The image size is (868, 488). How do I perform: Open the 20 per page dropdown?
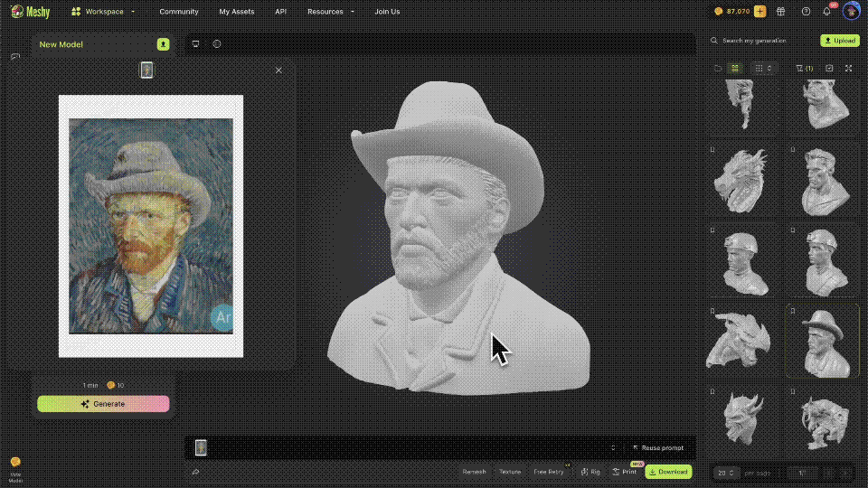coord(726,473)
